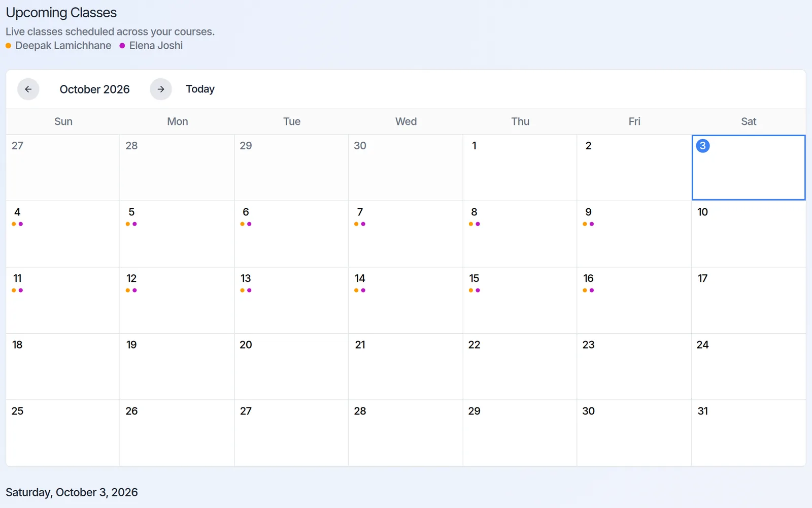Click the orange legend dot for Deepak

click(8, 46)
